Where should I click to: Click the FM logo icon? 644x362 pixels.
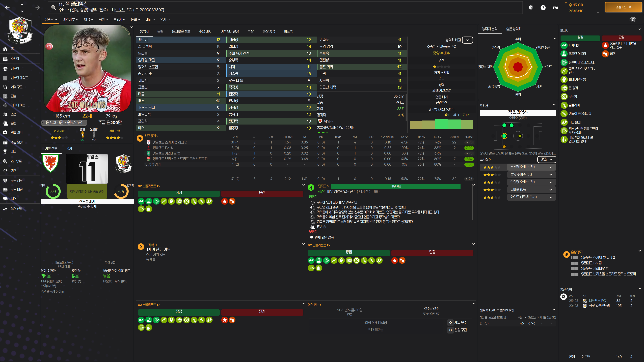[555, 8]
